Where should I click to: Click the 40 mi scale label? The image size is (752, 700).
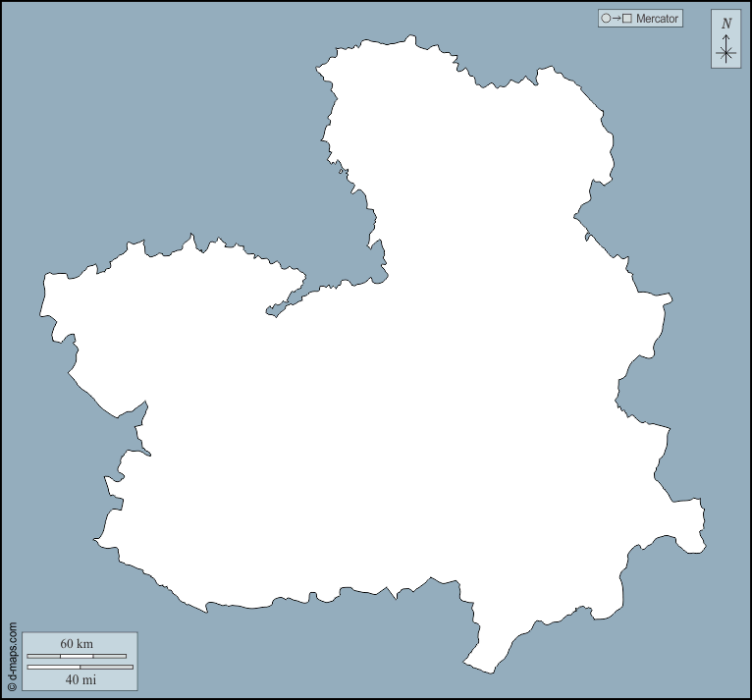[81, 679]
